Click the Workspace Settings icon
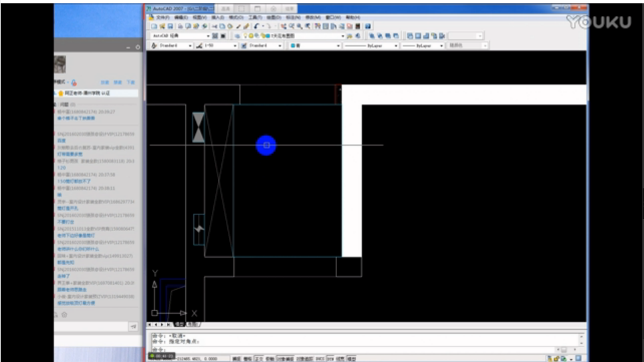Image resolution: width=644 pixels, height=362 pixels. coord(215,35)
